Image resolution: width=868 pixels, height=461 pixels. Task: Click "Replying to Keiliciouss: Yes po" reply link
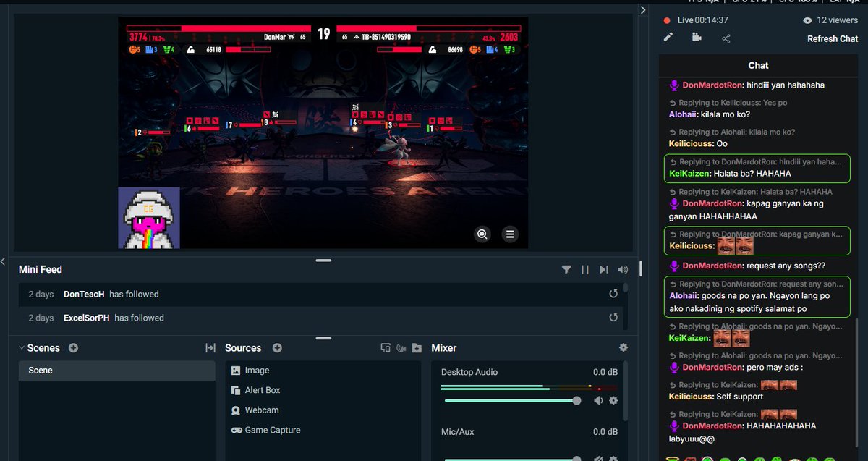tap(728, 103)
